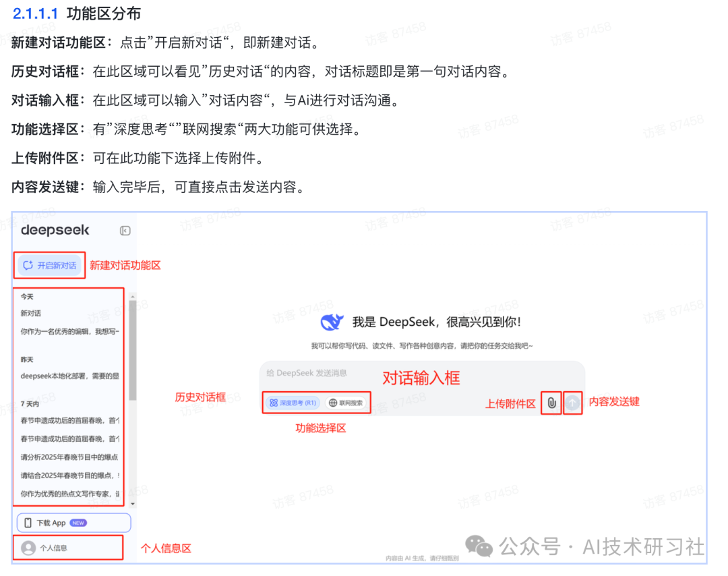728x576 pixels.
Task: Click the history list scrollbar thumb
Action: (x=133, y=351)
